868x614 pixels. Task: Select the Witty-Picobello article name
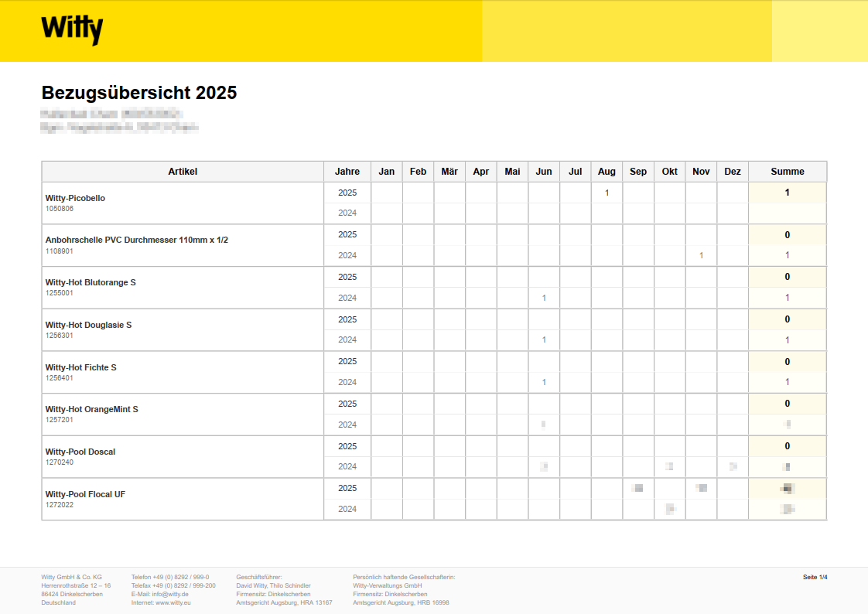click(x=75, y=198)
